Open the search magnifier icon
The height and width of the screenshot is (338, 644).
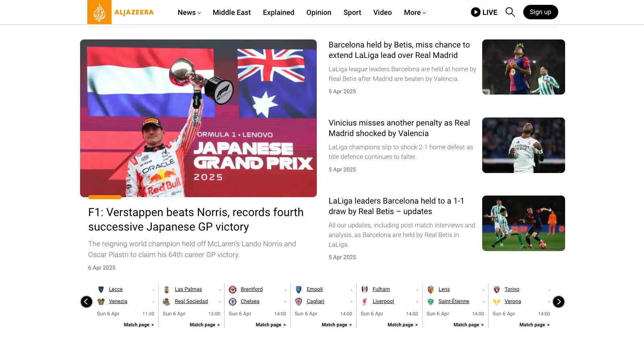[510, 12]
